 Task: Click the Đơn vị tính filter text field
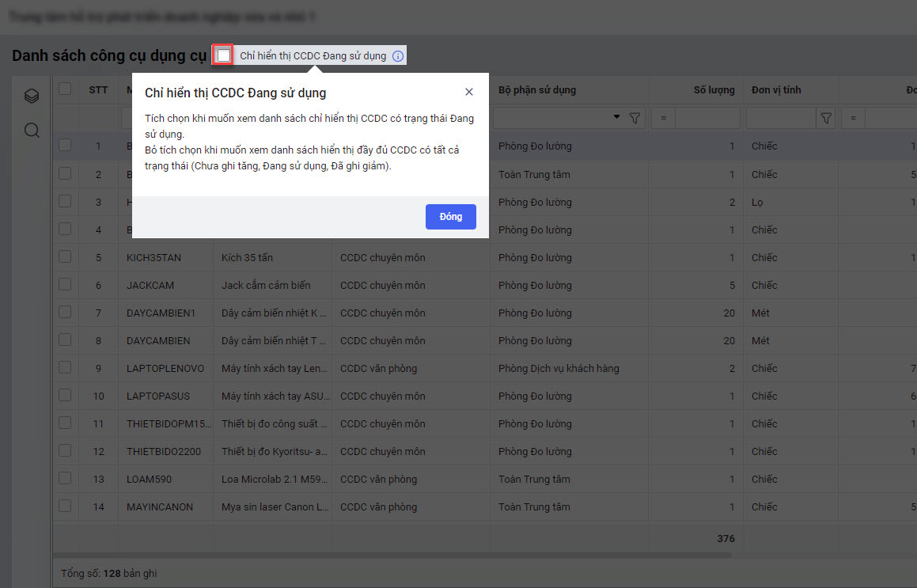click(781, 118)
